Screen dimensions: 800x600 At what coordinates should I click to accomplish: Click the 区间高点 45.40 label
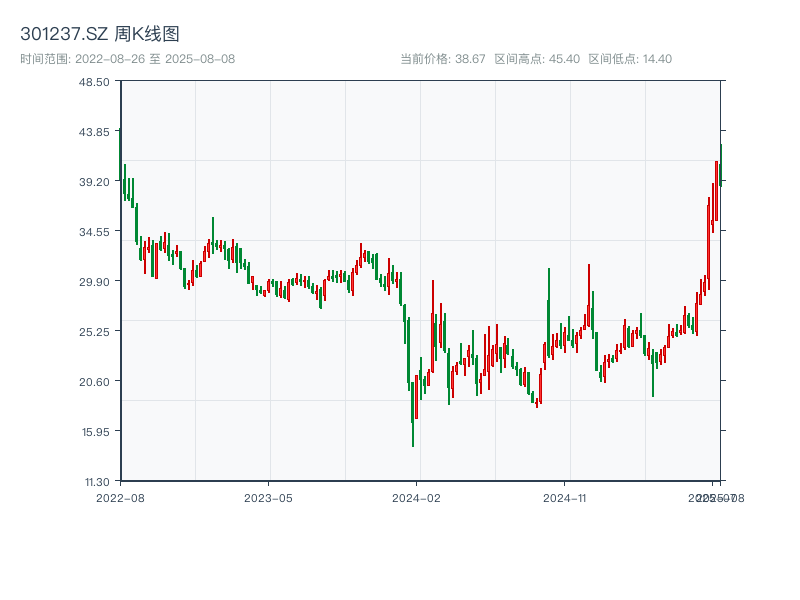537,59
